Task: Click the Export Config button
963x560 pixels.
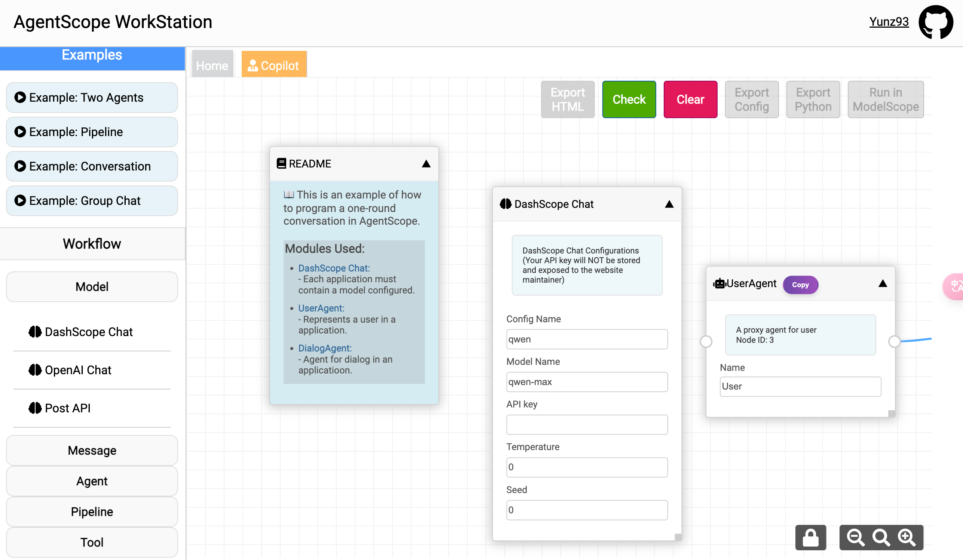Action: pyautogui.click(x=752, y=99)
